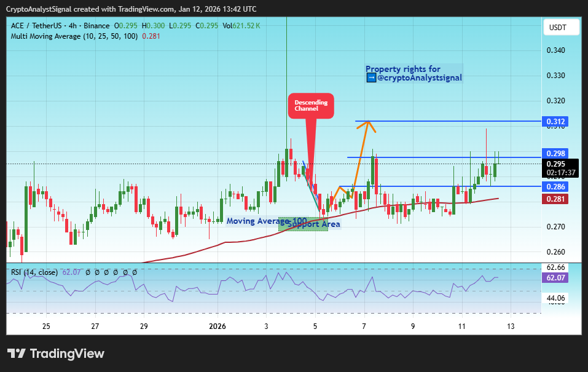Select the Multi Moving Average indicator legend
Viewport: 588px width, 372px height.
pos(74,36)
